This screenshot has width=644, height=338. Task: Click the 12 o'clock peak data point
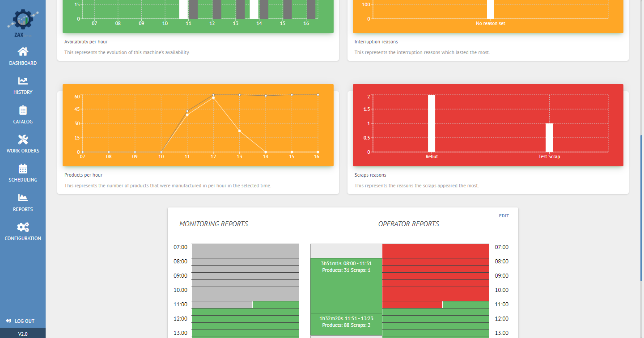[213, 97]
